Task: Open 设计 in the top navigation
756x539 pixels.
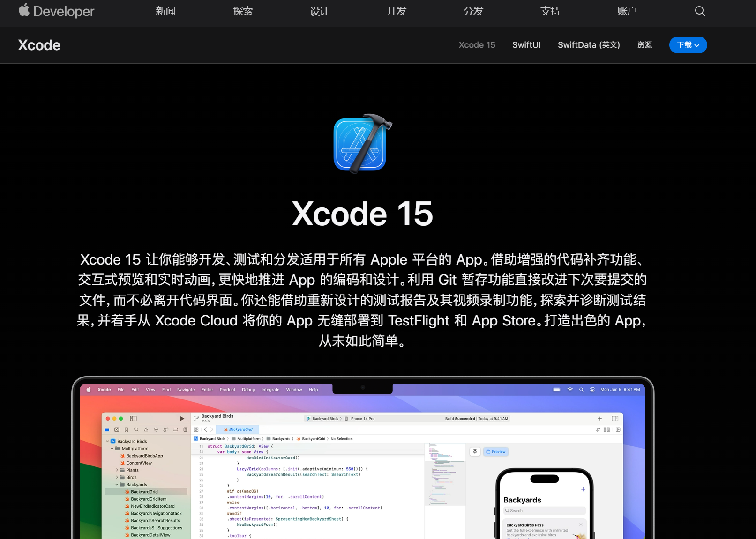Action: coord(320,11)
